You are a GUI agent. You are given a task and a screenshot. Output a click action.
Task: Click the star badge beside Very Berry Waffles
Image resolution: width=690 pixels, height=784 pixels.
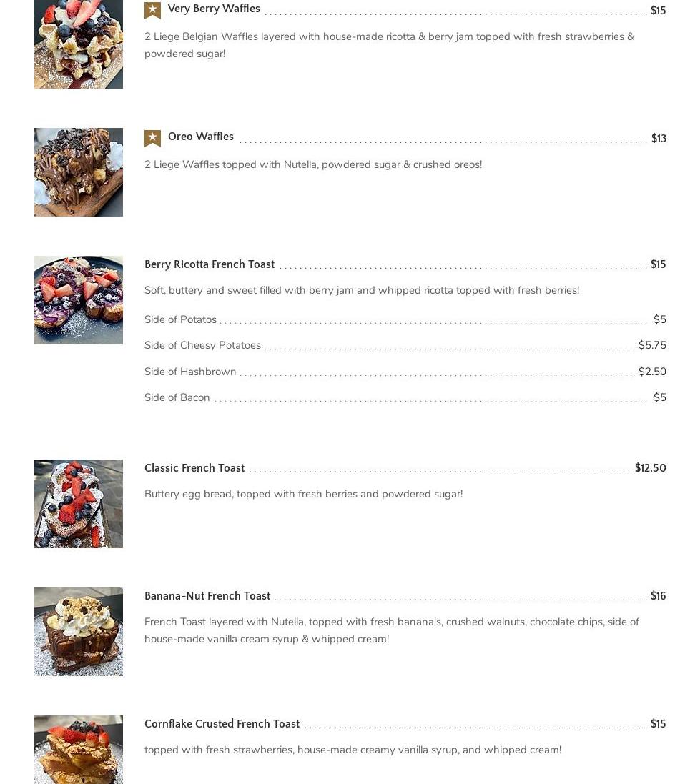click(152, 10)
